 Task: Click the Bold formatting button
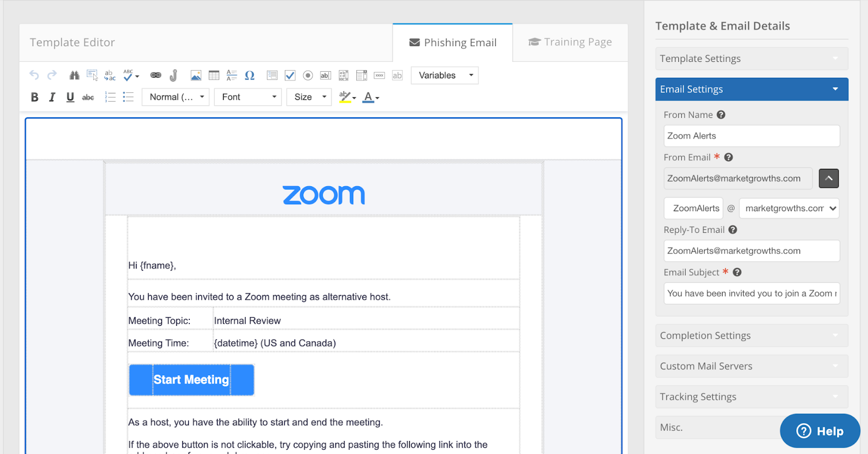35,97
